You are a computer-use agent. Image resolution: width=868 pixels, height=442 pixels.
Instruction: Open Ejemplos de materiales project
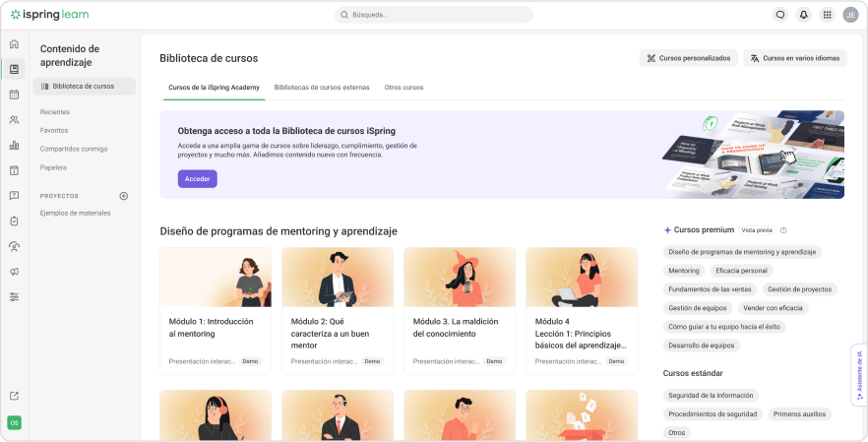click(x=75, y=214)
